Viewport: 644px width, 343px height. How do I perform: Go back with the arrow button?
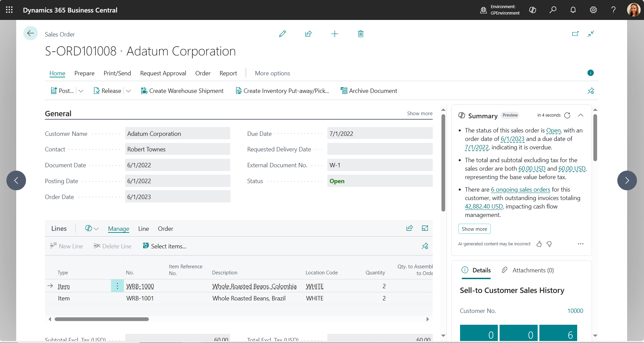click(30, 33)
